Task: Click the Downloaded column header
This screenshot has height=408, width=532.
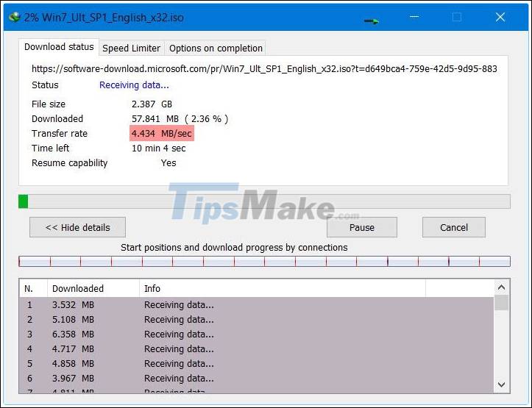Action: 93,288
